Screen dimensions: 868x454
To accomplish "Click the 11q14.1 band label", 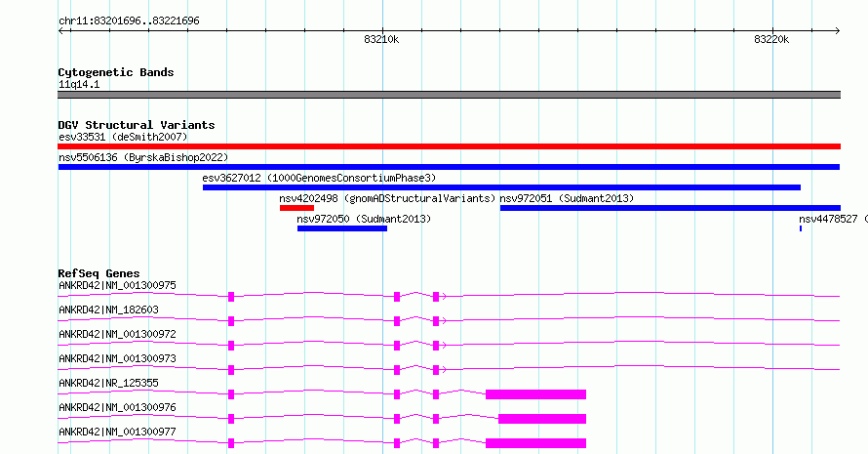I will pyautogui.click(x=79, y=84).
